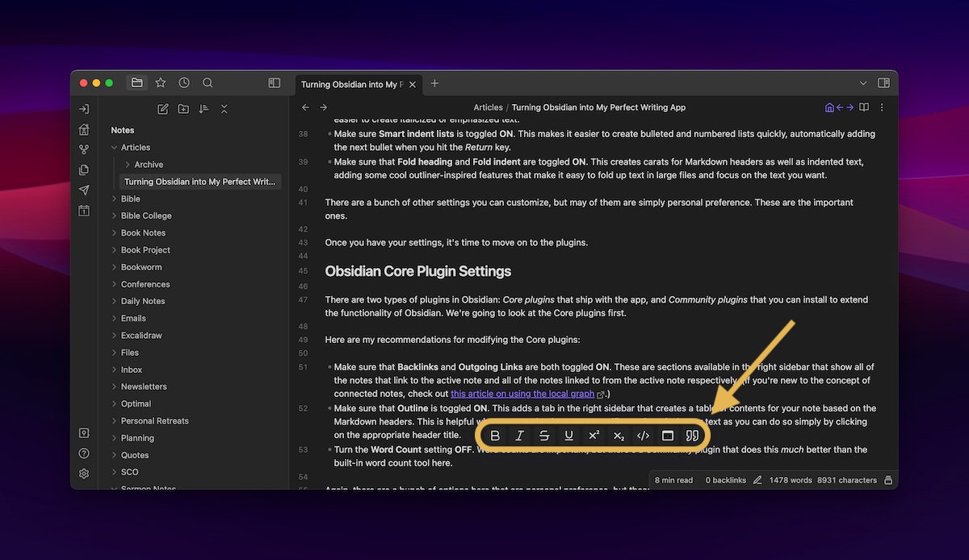This screenshot has width=969, height=560.
Task: Click the sync icon in the status bar
Action: (x=888, y=480)
